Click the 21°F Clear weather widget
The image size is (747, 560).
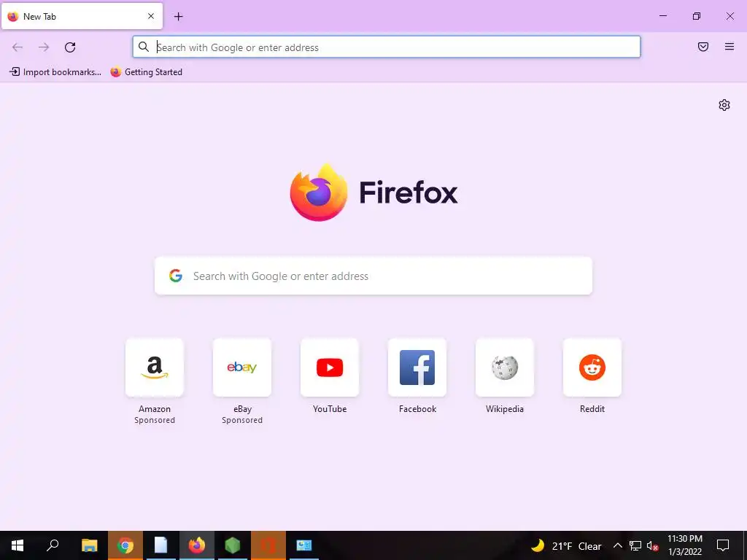[566, 545]
